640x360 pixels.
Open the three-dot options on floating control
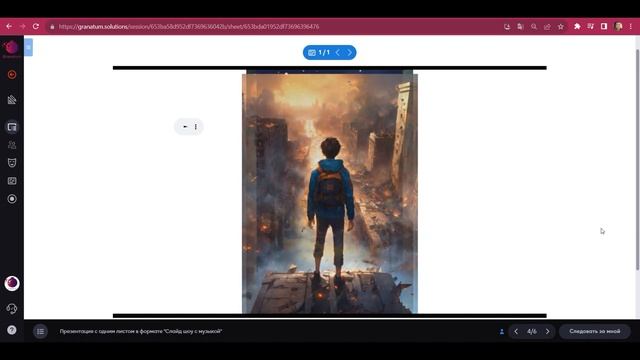pos(196,127)
